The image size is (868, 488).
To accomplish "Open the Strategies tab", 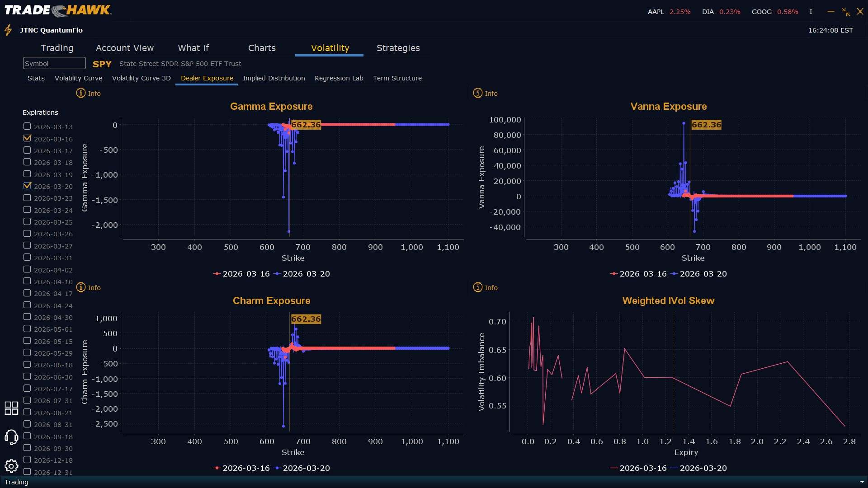I will click(398, 48).
